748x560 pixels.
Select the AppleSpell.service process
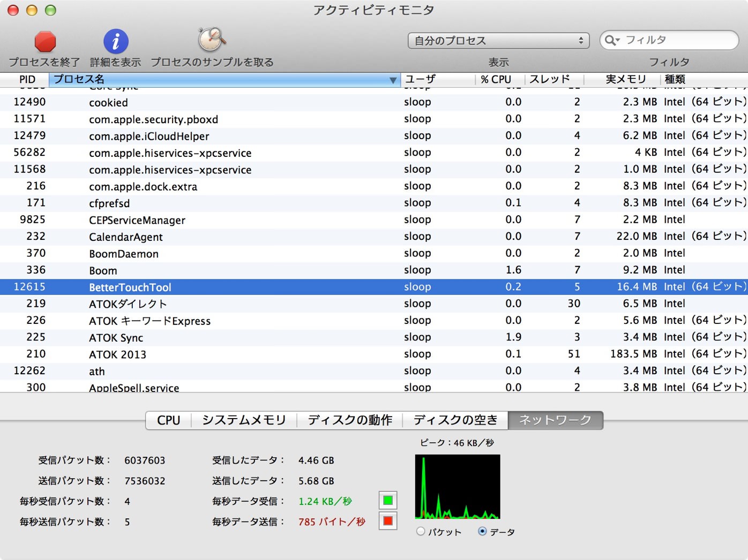374,387
